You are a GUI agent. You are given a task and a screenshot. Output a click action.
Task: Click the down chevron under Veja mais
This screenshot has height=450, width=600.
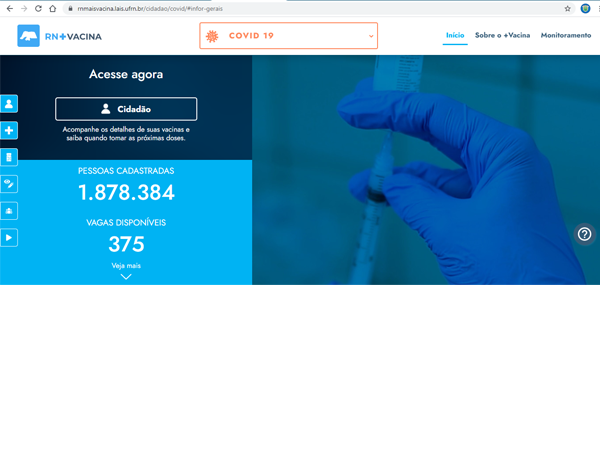(x=126, y=276)
